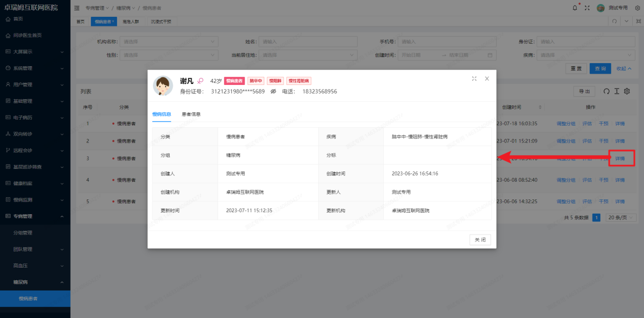Open 分组管理 in sidebar
The image size is (644, 318).
(x=35, y=233)
